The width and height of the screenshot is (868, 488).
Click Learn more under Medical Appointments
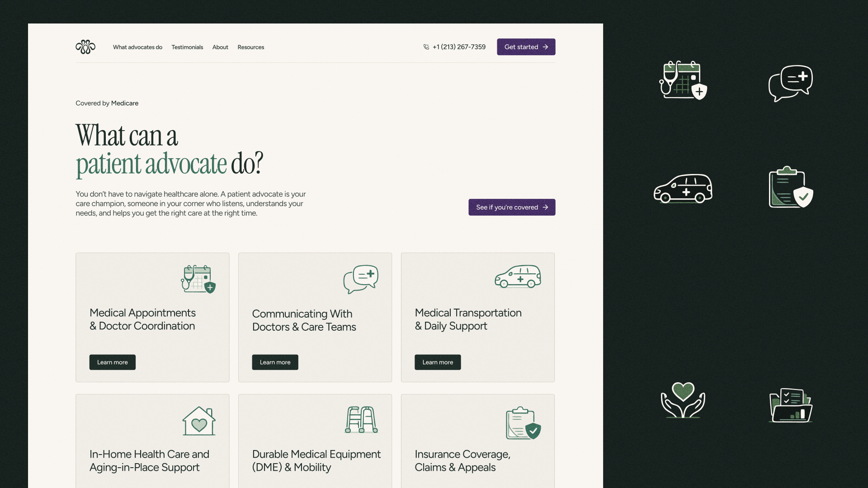pyautogui.click(x=113, y=362)
